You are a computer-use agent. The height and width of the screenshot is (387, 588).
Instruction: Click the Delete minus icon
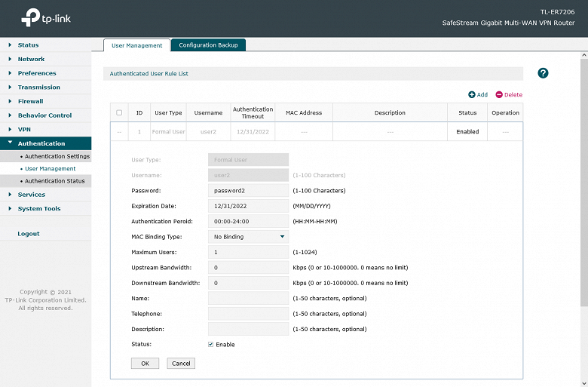pyautogui.click(x=499, y=94)
